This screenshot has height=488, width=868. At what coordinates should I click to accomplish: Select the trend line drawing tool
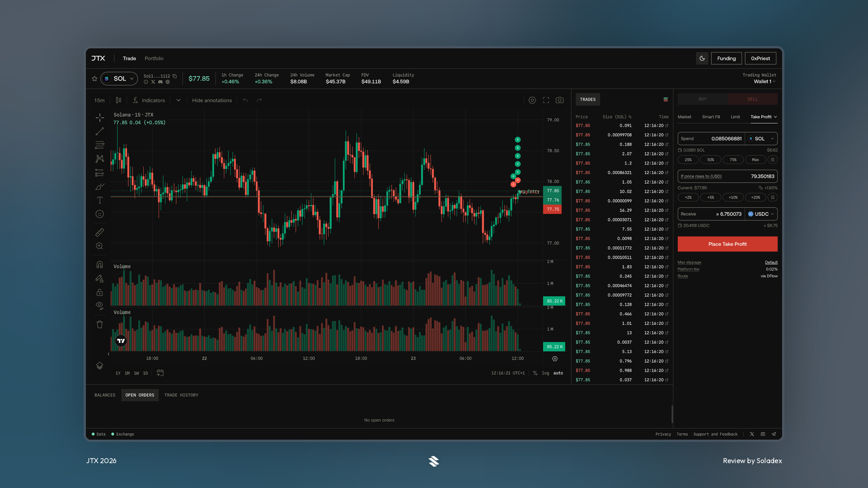pyautogui.click(x=99, y=131)
